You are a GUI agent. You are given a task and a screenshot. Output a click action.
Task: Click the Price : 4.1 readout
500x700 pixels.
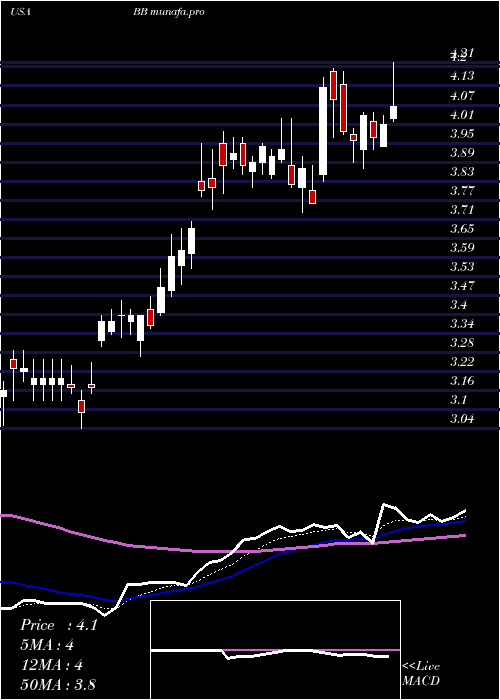pos(59,625)
